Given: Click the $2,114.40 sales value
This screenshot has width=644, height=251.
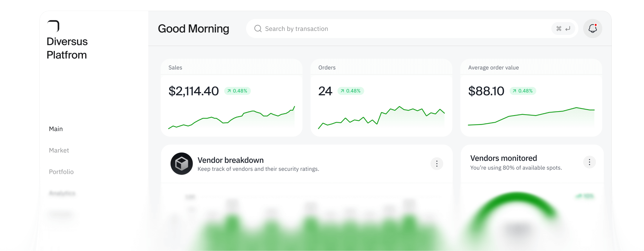Looking at the screenshot, I should point(193,91).
